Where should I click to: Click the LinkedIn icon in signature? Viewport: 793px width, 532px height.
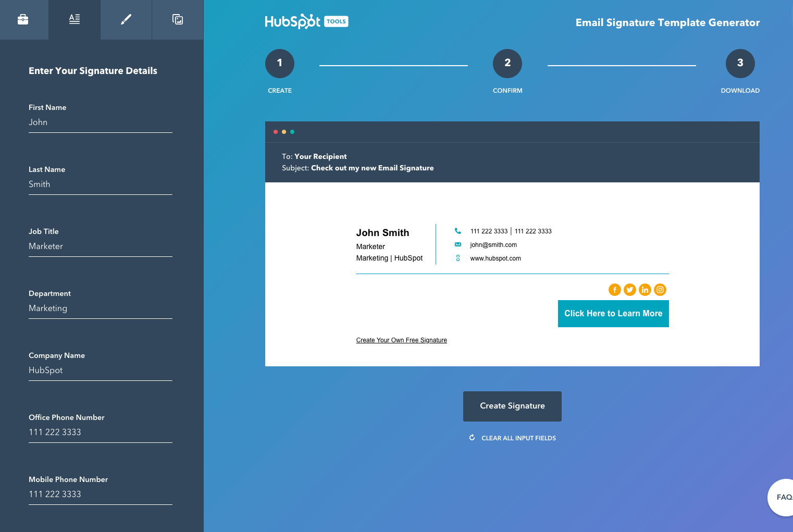coord(645,290)
